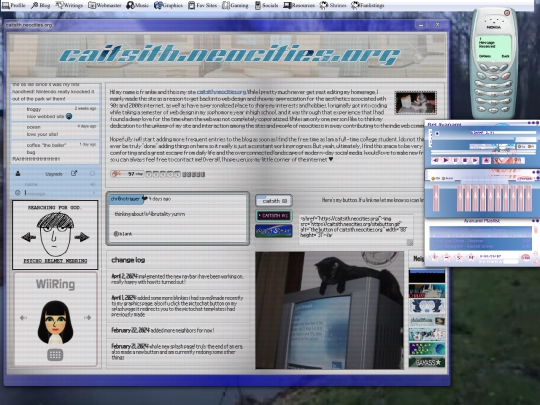This screenshot has height=405, width=540.
Task: Adjust the rightmost equalizer band slider
Action: (529, 198)
